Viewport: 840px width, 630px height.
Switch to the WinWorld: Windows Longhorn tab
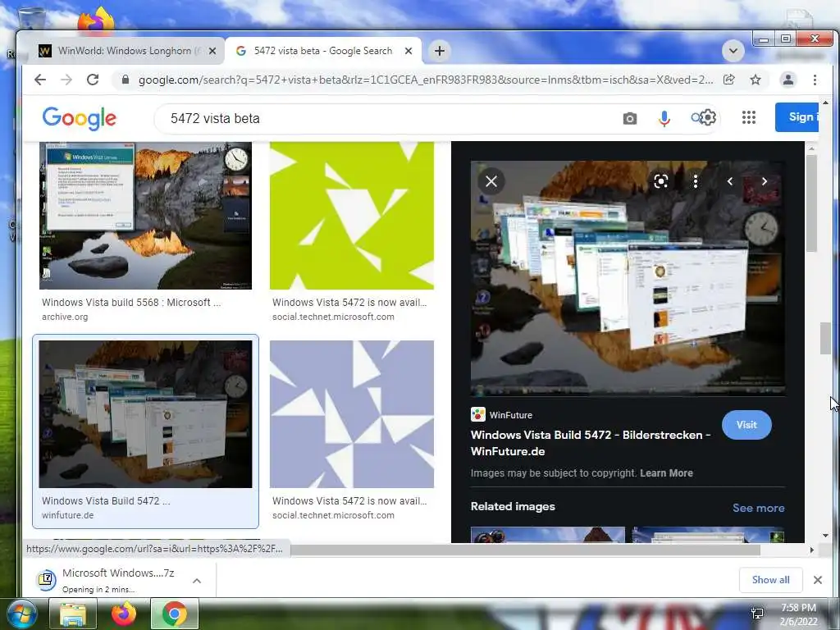pos(126,51)
